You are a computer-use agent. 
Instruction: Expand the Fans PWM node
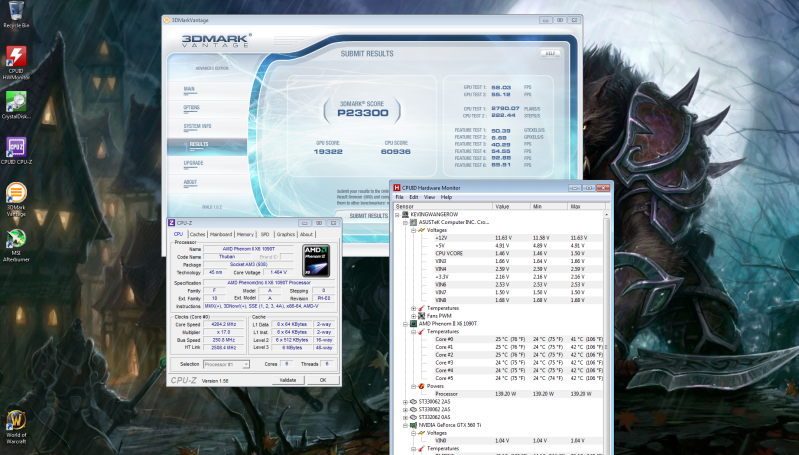tap(414, 316)
